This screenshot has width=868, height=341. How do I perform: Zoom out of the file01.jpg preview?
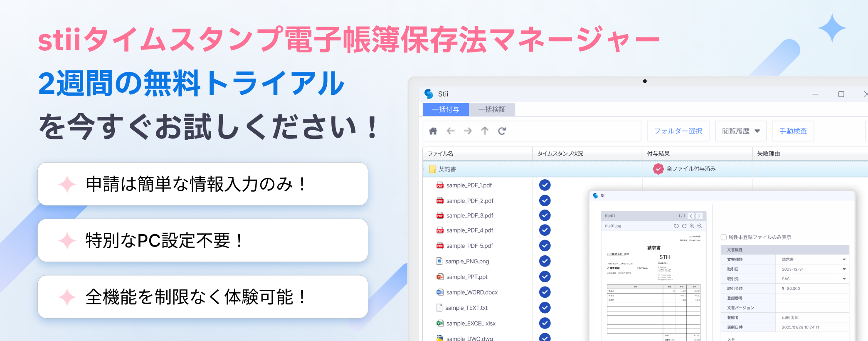[x=700, y=226]
